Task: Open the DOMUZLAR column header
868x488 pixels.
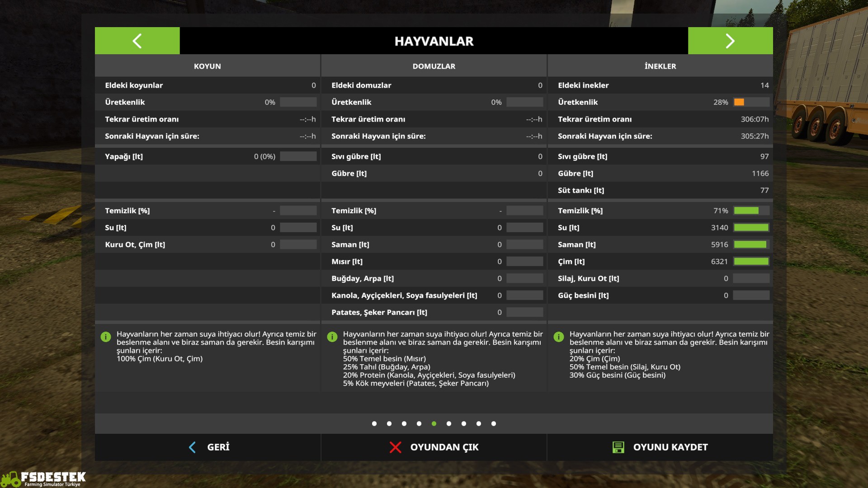Action: coord(434,66)
